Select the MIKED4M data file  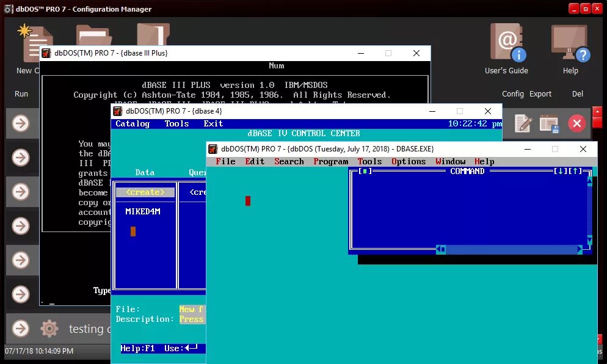click(x=143, y=211)
